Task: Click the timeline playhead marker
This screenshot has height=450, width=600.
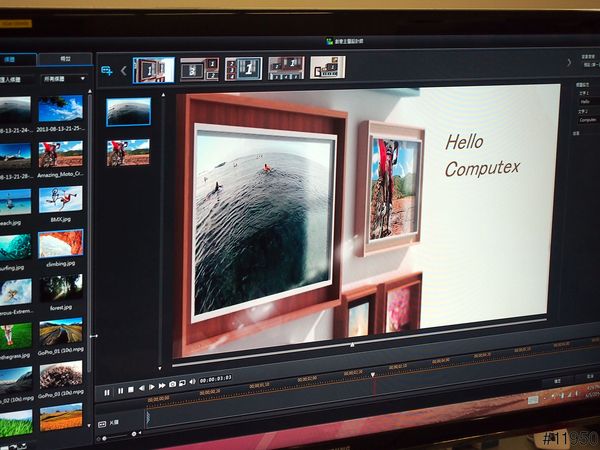Action: [373, 376]
